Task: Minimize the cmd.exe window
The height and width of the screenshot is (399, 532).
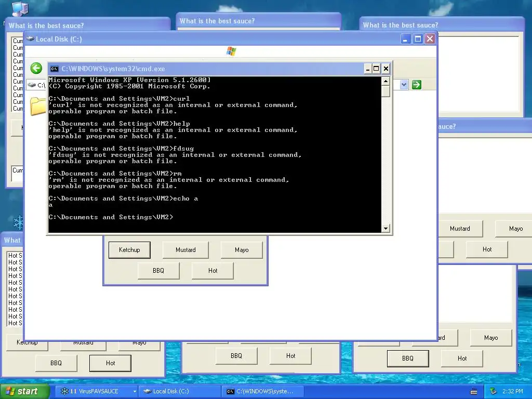Action: [x=367, y=69]
